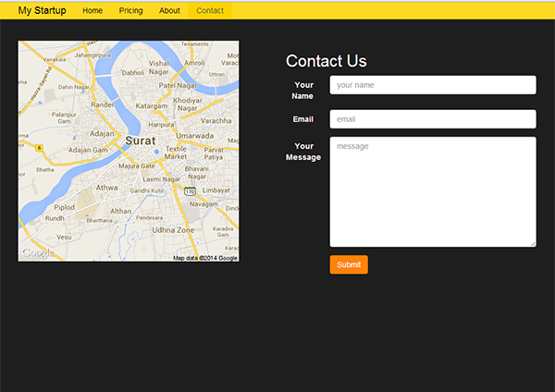Click the Dabholi label on map
The image size is (555, 392).
pyautogui.click(x=133, y=73)
